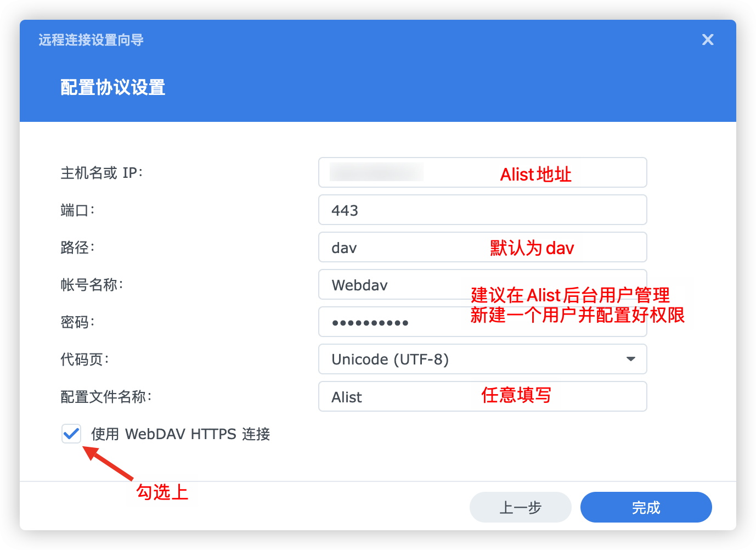This screenshot has width=756, height=550.
Task: Click the 完成 finish button
Action: point(646,507)
